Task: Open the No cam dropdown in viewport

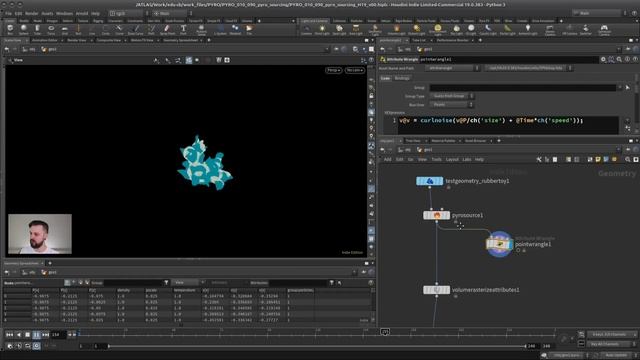Action: point(354,70)
